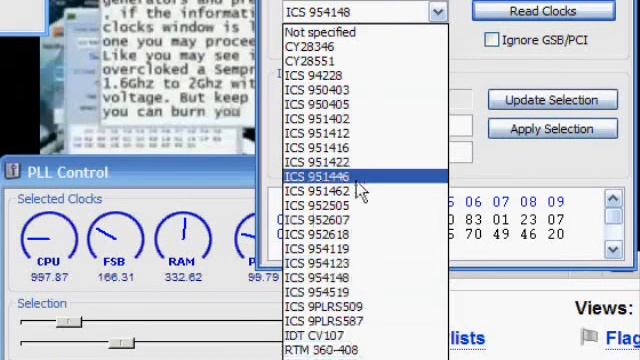Pick ICS 951412 from the dropdown list
The height and width of the screenshot is (360, 640).
point(365,133)
